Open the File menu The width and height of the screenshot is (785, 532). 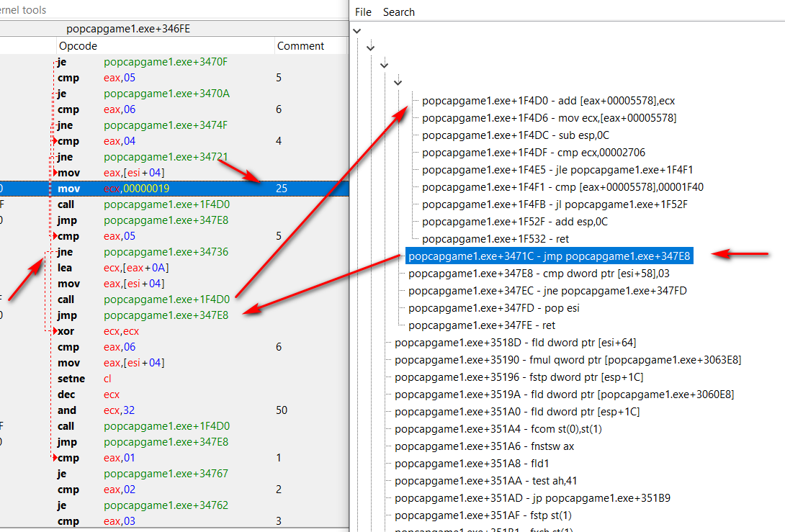point(363,12)
